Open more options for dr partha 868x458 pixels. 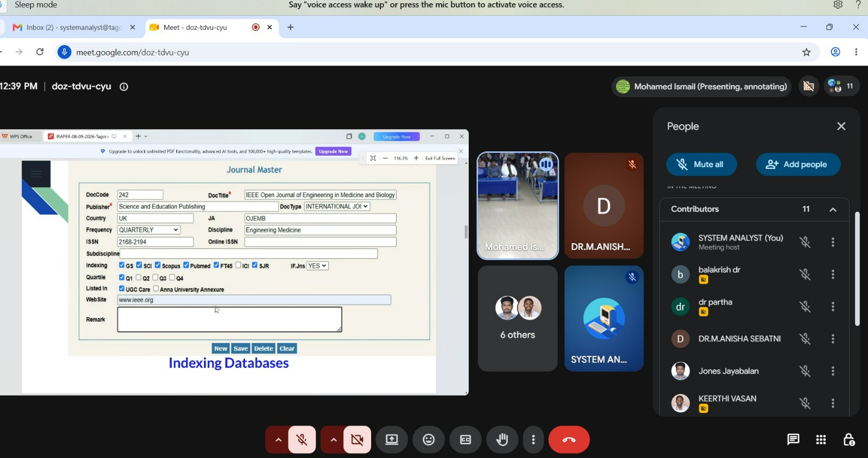point(833,307)
